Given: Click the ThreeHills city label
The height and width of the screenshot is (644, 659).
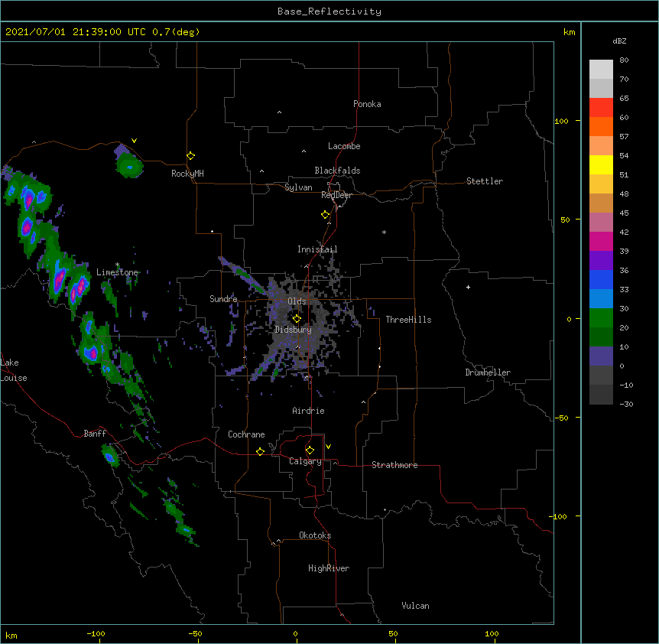Looking at the screenshot, I should point(408,320).
